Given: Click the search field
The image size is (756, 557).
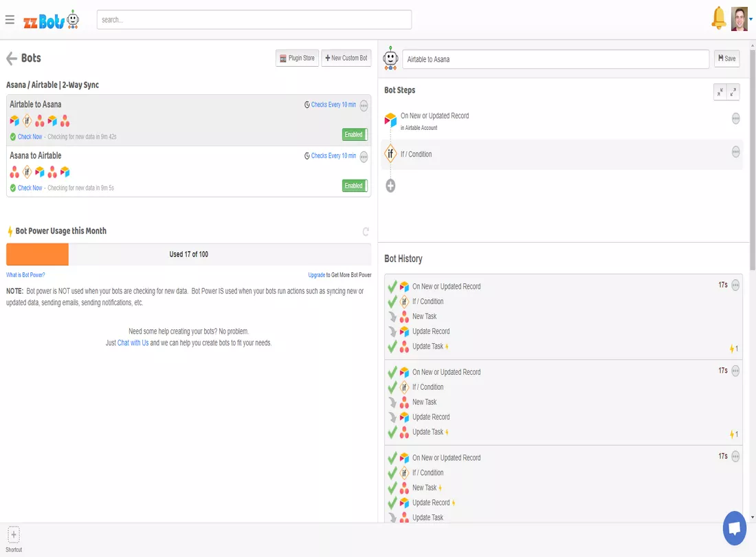Looking at the screenshot, I should (x=254, y=20).
